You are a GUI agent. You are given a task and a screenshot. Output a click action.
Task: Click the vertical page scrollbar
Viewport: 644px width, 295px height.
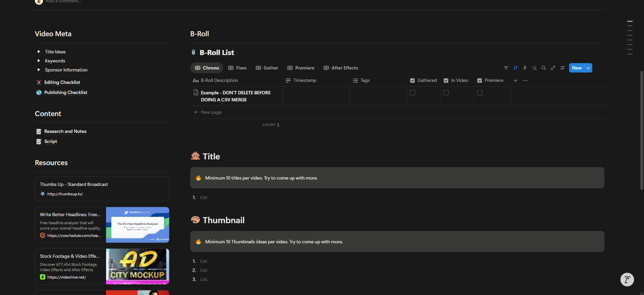[642, 130]
